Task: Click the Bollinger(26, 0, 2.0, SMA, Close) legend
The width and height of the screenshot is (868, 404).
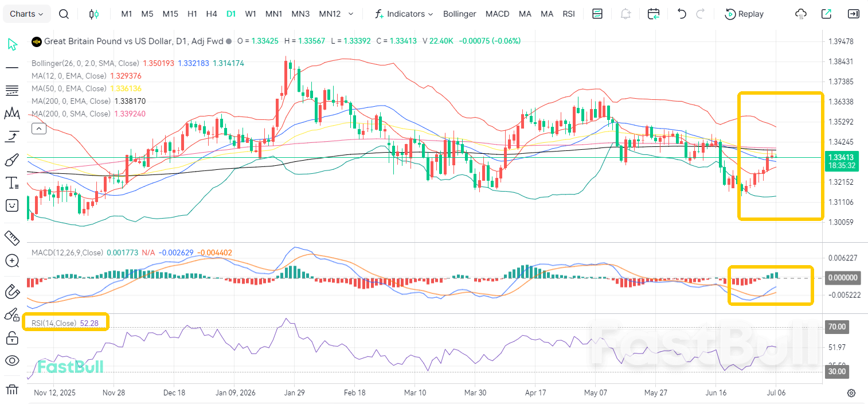Action: point(85,63)
